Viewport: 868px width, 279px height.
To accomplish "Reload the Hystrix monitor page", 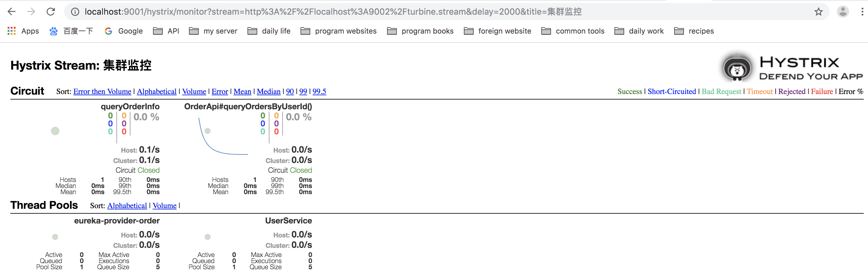I will [51, 12].
